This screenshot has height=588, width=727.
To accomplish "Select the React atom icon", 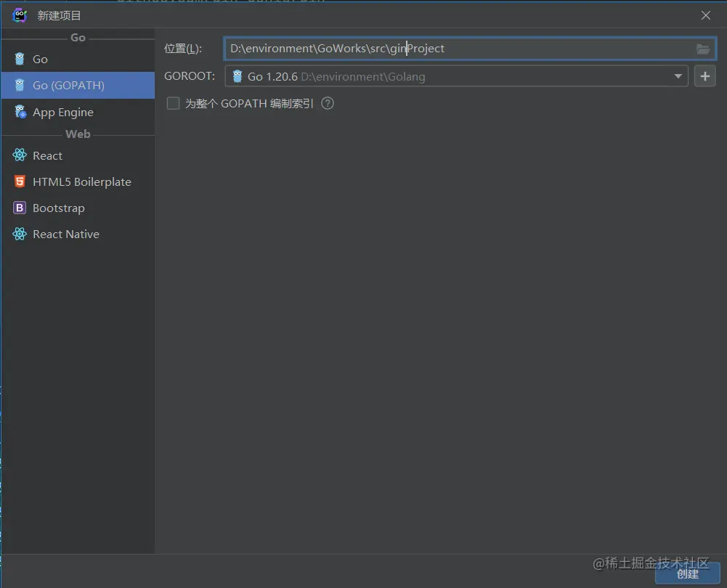I will point(20,155).
